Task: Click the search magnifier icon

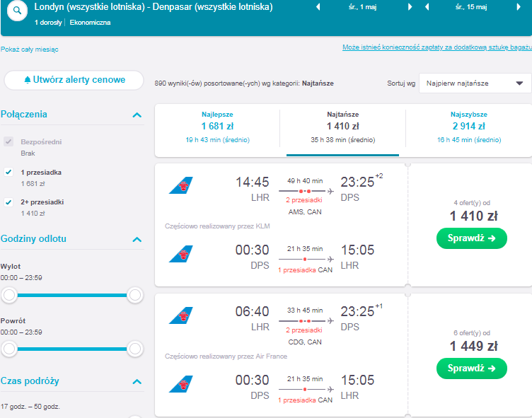Action: click(x=17, y=11)
